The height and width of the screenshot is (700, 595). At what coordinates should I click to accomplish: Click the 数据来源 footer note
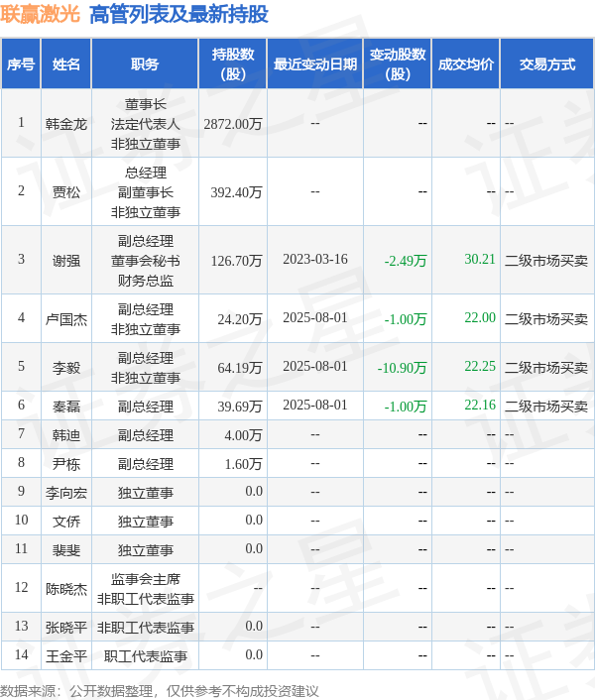(x=160, y=691)
